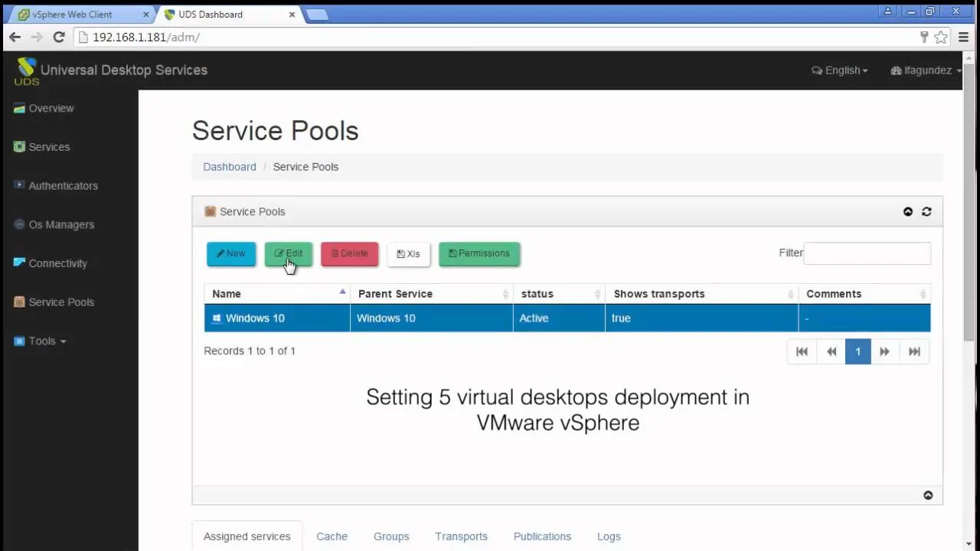Click the New button
This screenshot has width=980, height=551.
(231, 254)
